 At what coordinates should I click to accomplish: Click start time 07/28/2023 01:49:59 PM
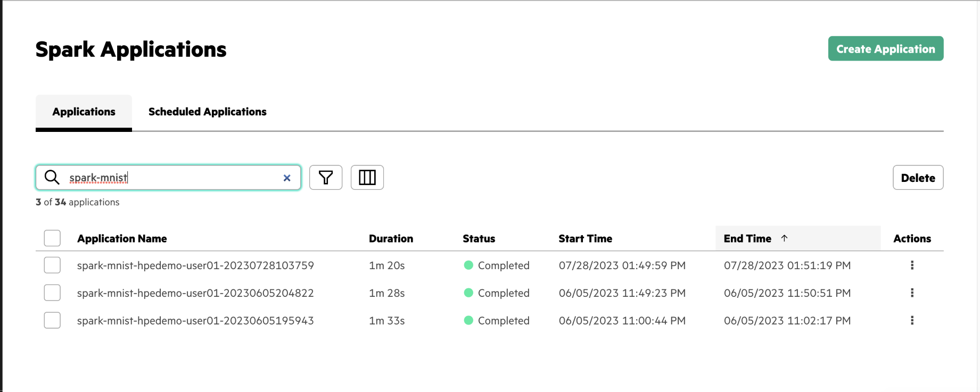click(622, 265)
